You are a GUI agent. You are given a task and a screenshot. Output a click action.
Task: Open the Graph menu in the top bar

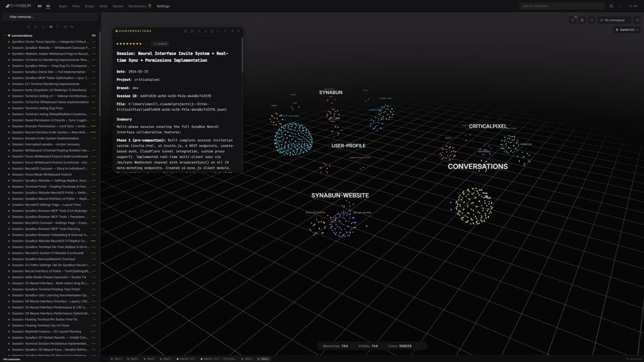click(x=89, y=6)
